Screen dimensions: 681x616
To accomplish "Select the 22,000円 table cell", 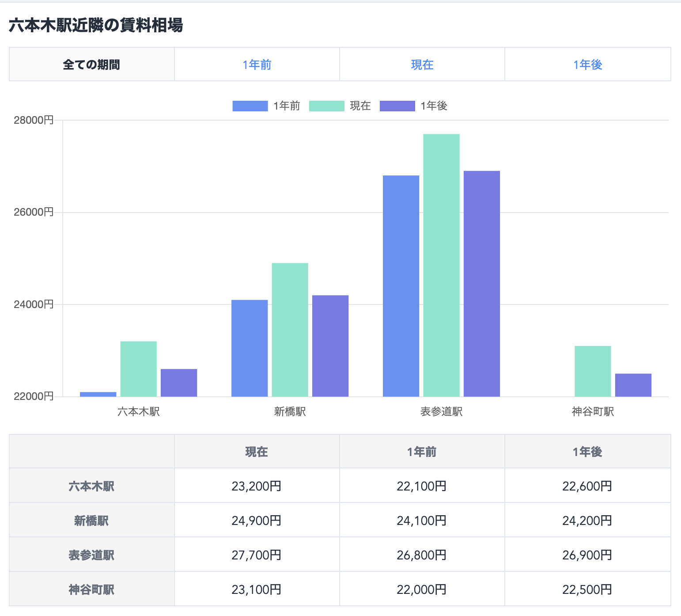I will click(x=422, y=589).
